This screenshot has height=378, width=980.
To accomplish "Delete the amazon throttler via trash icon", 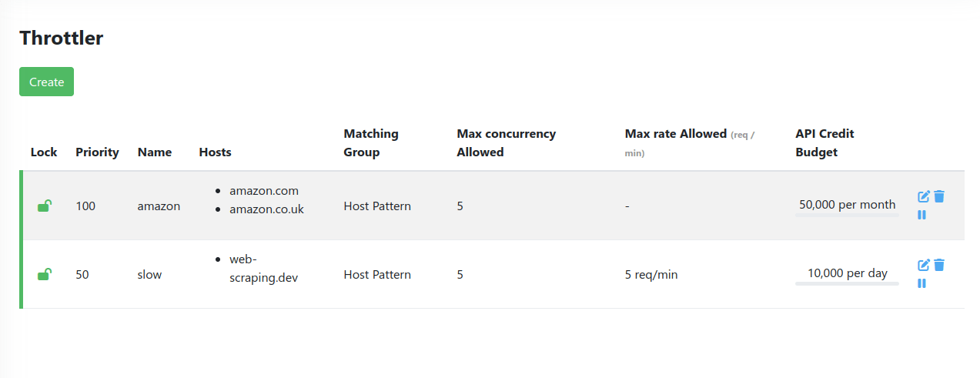I will [939, 196].
